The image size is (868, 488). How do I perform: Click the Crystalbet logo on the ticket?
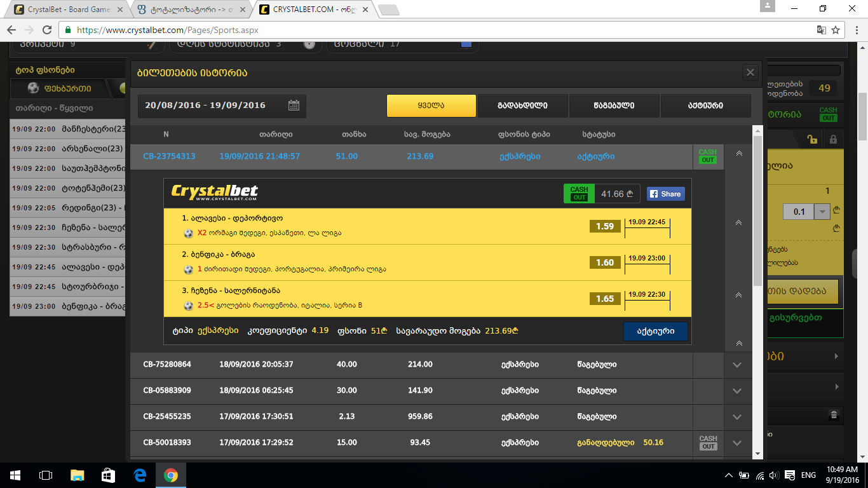point(215,193)
